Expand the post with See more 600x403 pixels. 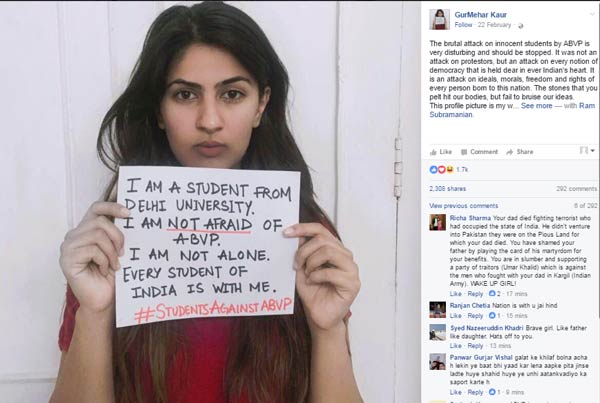pyautogui.click(x=536, y=106)
